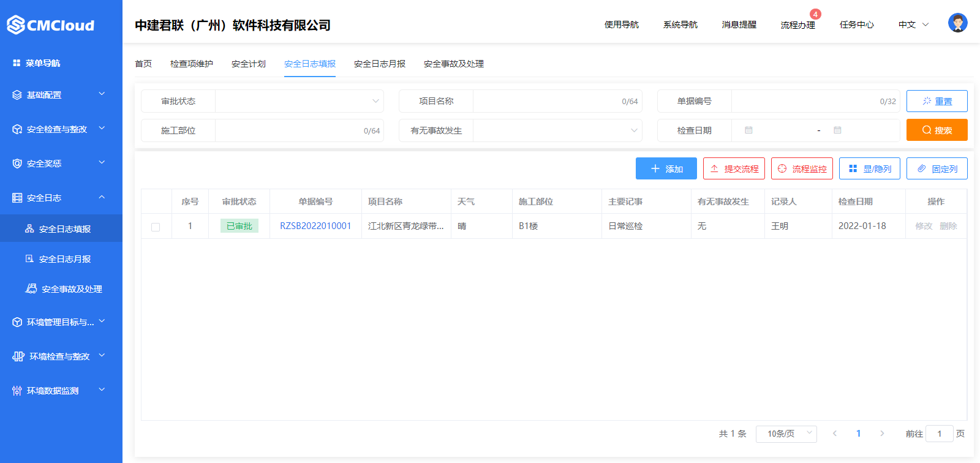
Task: Expand the 环境检查与整改 chevron
Action: pyautogui.click(x=102, y=355)
